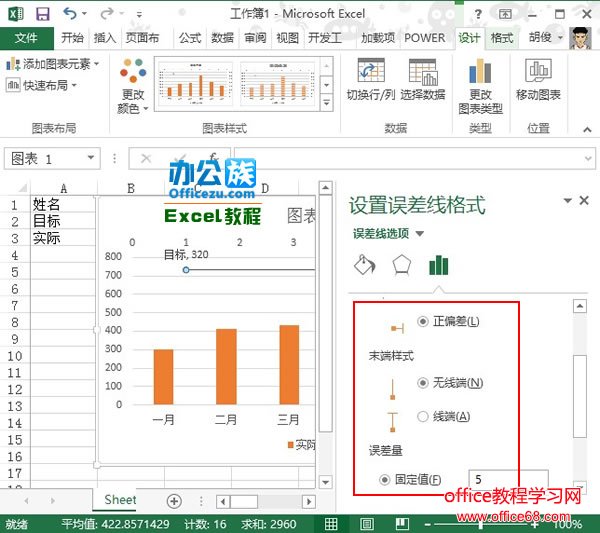Select the 二月 orange bar in chart
The width and height of the screenshot is (600, 533).
(x=227, y=366)
